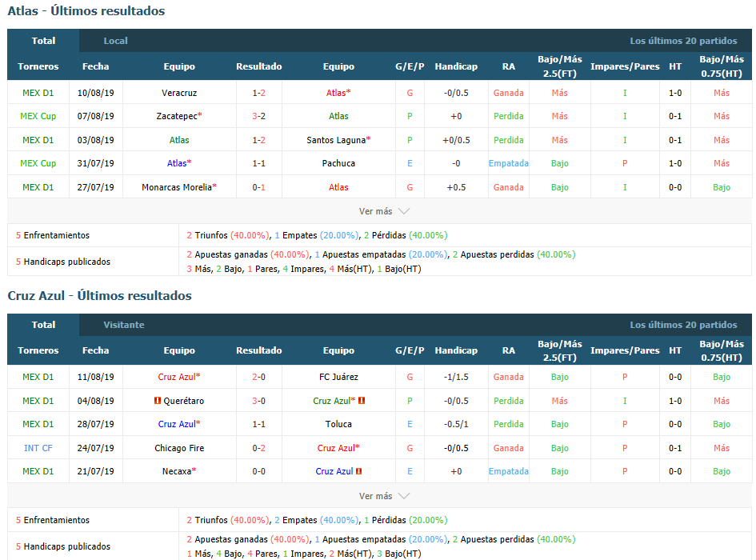Open the Zacatepec team link
Image resolution: width=756 pixels, height=560 pixels.
177,116
